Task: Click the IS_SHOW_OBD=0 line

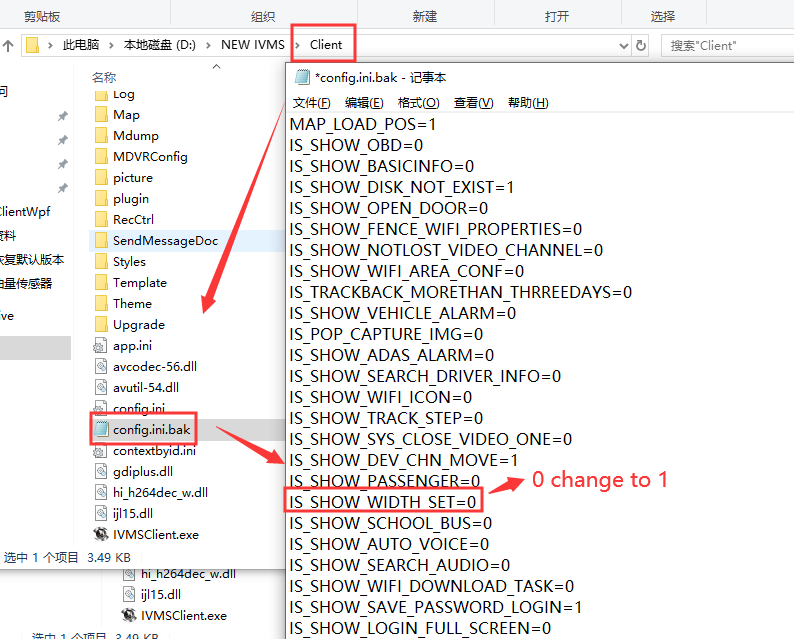Action: (x=356, y=145)
